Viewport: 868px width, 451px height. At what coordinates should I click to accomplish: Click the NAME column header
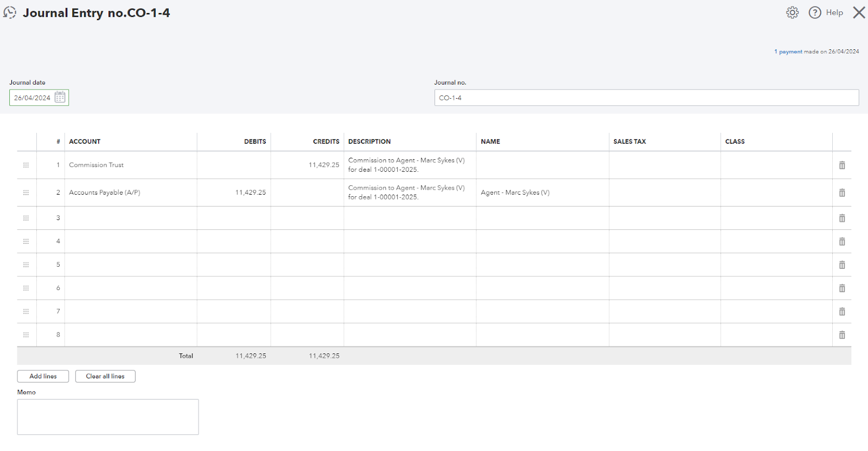coord(490,141)
